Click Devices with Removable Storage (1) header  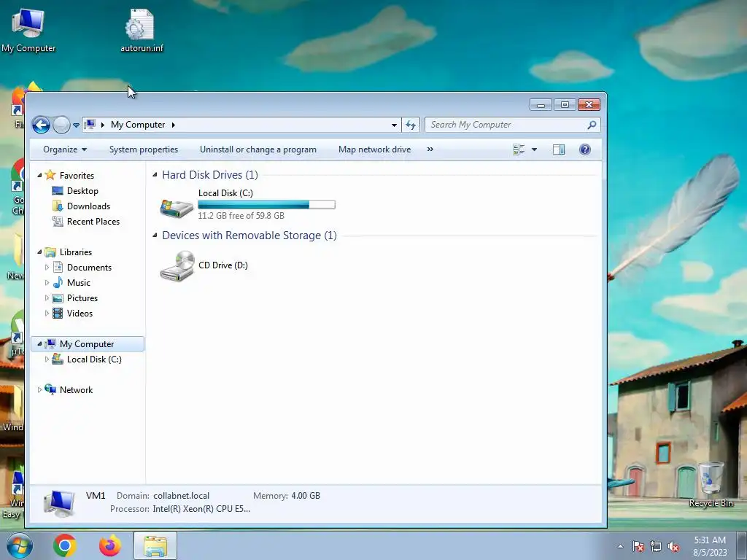pos(249,236)
